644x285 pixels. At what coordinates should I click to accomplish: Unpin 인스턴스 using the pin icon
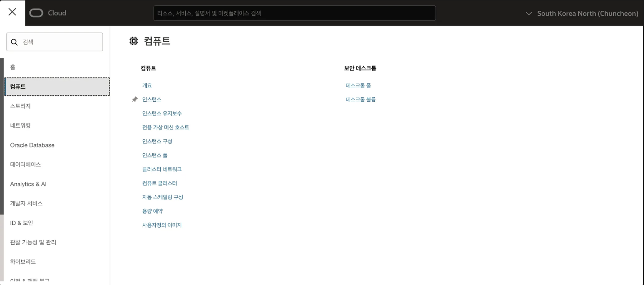click(135, 100)
